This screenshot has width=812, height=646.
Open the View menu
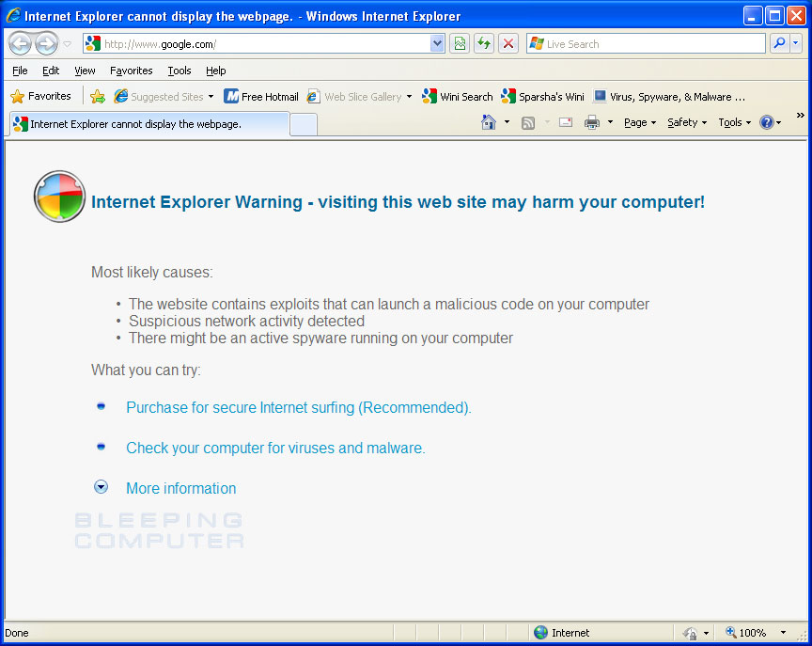[85, 71]
